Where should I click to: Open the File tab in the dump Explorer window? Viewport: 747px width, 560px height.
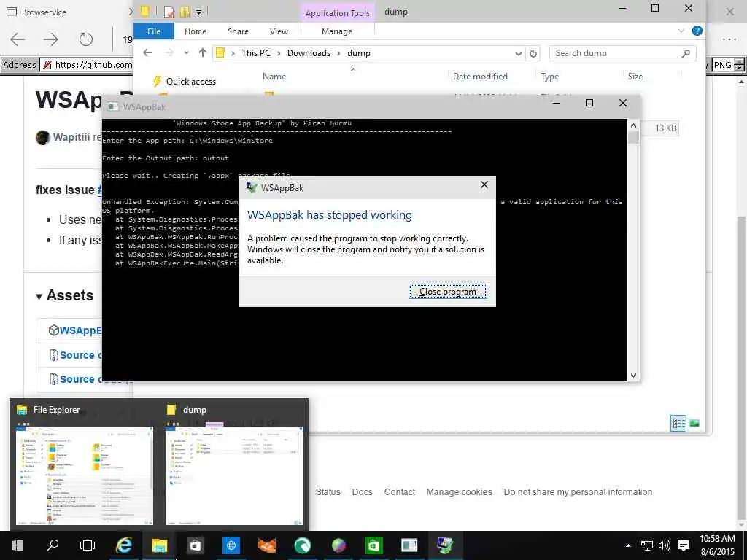coord(154,31)
